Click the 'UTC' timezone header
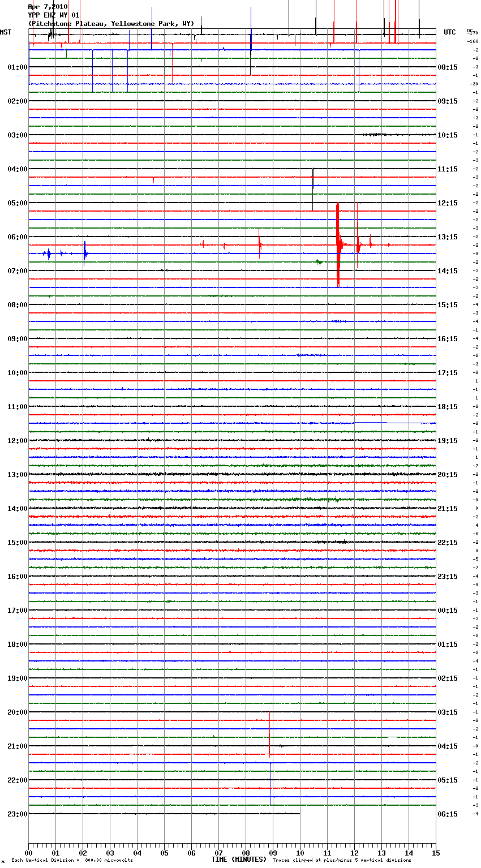This screenshot has height=868, width=481. point(450,32)
